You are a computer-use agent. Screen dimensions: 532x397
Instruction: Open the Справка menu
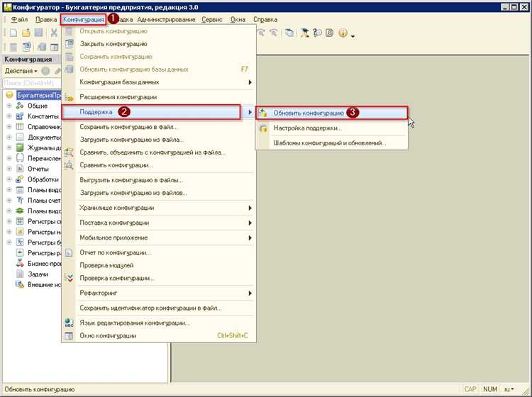(x=265, y=20)
